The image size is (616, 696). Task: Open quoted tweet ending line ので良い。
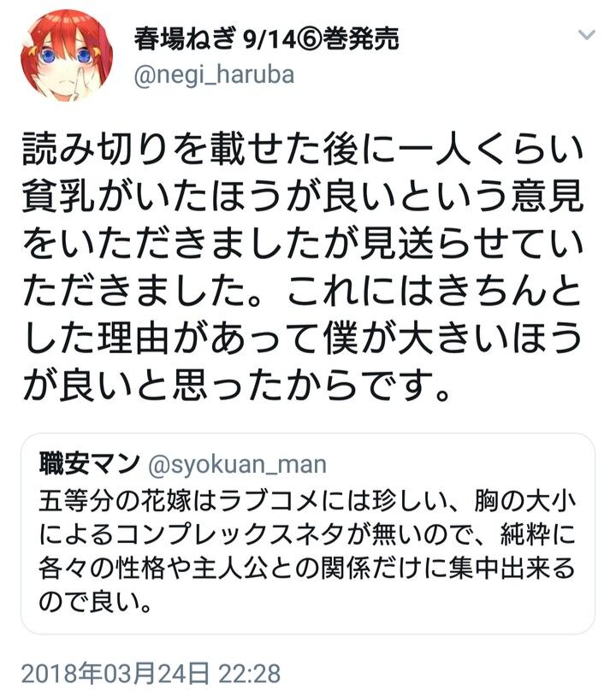click(96, 602)
